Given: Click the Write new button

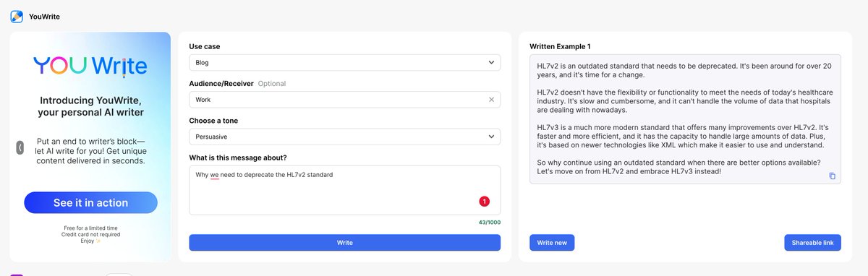Looking at the screenshot, I should (x=552, y=243).
